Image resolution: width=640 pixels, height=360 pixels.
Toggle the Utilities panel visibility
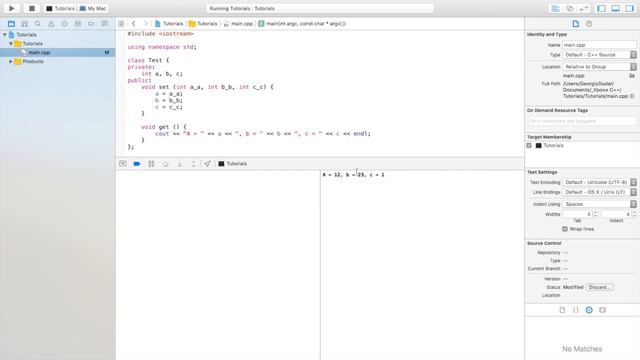[630, 8]
